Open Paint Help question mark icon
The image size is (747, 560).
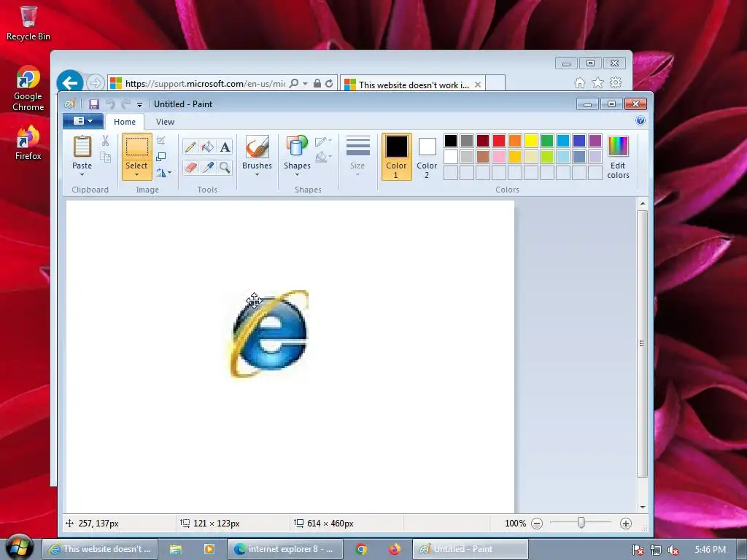pos(640,121)
